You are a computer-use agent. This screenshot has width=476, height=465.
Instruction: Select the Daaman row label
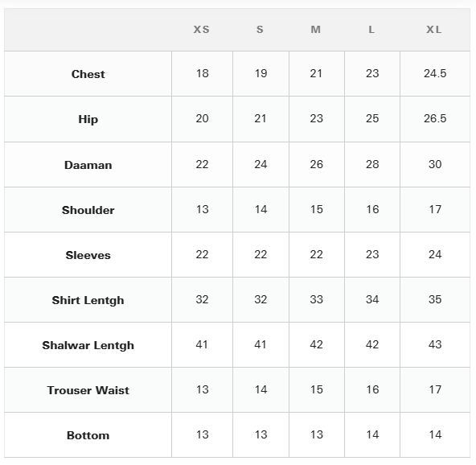(x=88, y=165)
